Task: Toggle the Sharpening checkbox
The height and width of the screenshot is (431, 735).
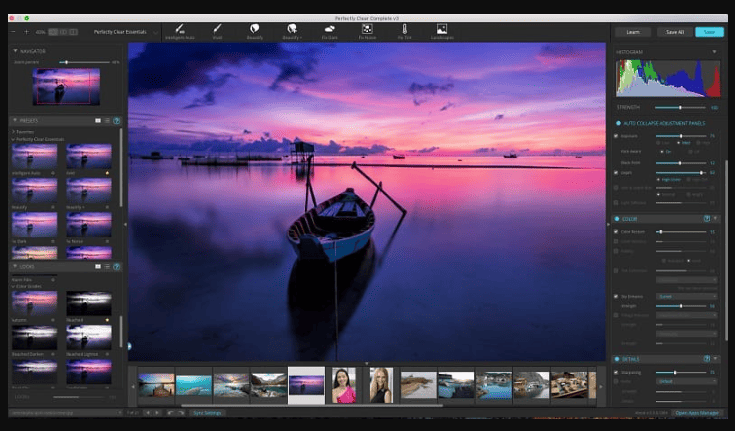Action: tap(616, 372)
